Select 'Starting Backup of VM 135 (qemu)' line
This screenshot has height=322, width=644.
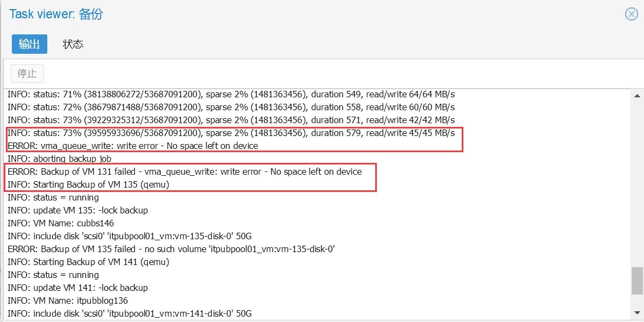coord(89,185)
